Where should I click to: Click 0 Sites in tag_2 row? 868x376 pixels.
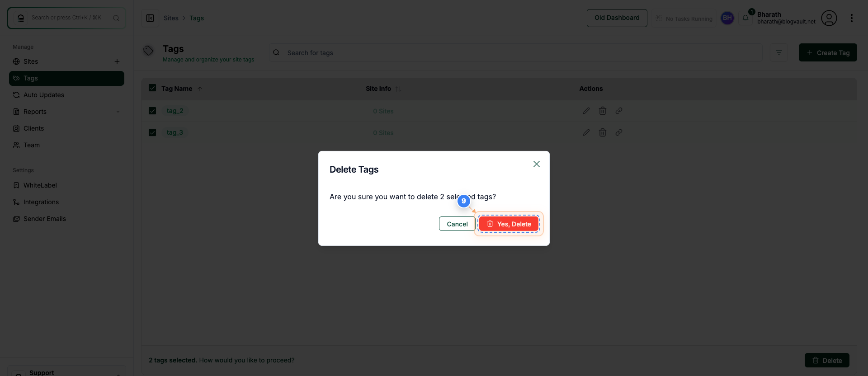click(x=383, y=111)
